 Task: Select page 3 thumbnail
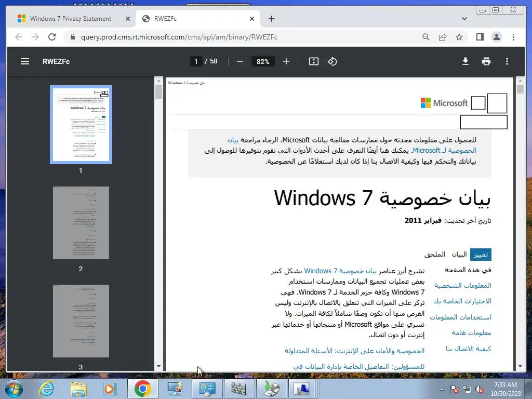(81, 321)
